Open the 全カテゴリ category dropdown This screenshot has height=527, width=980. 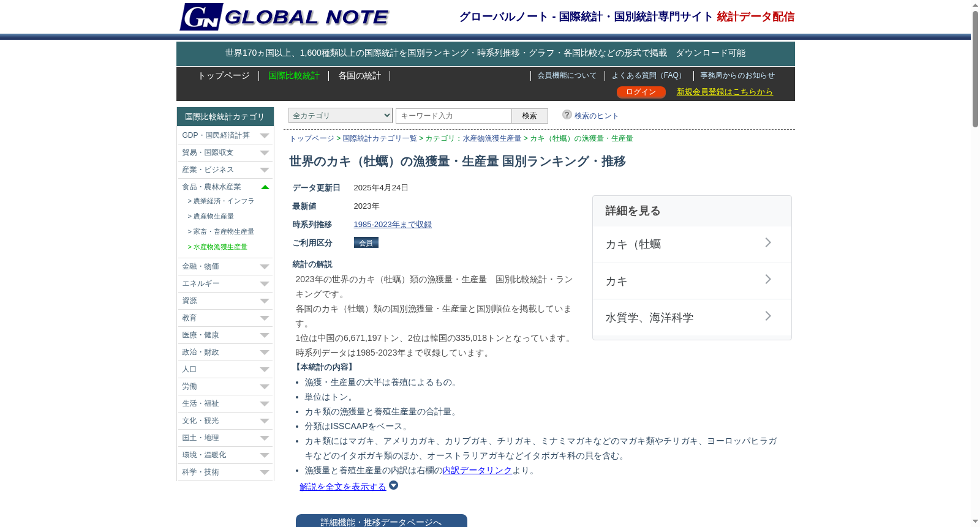tap(341, 115)
